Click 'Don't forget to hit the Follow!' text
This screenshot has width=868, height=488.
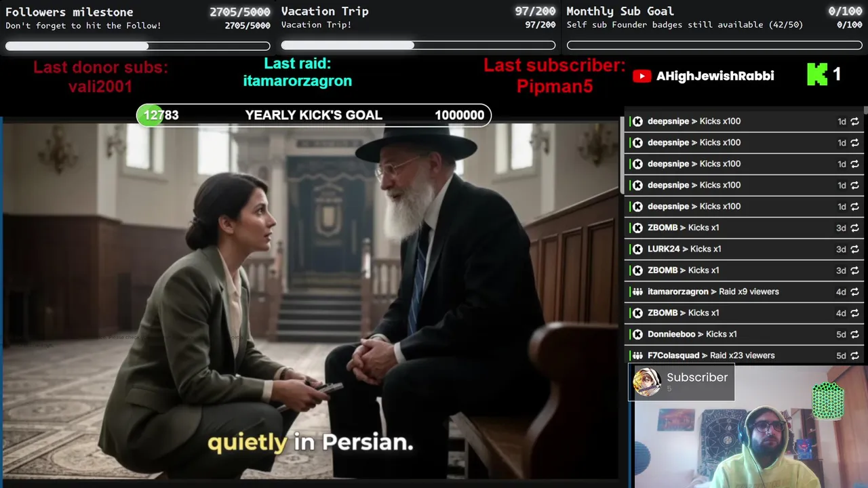click(83, 26)
